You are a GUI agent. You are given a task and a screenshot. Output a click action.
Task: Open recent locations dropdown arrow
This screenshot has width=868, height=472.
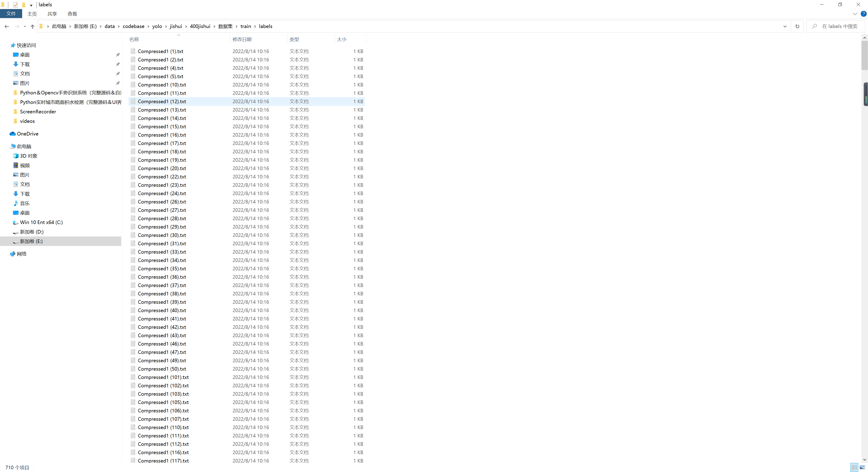point(25,26)
